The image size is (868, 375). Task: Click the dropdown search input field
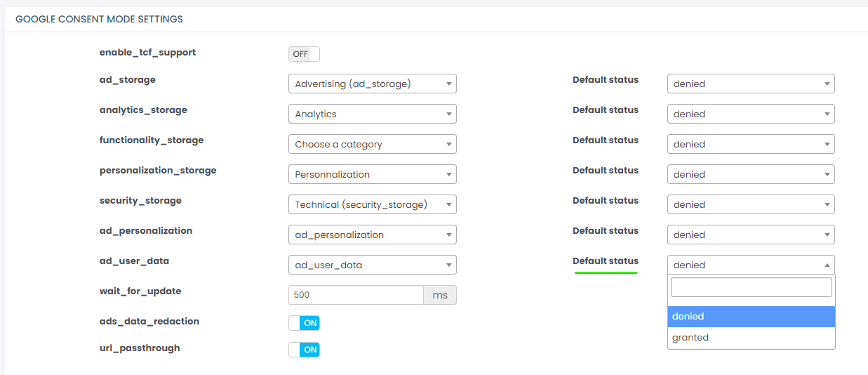[x=751, y=287]
